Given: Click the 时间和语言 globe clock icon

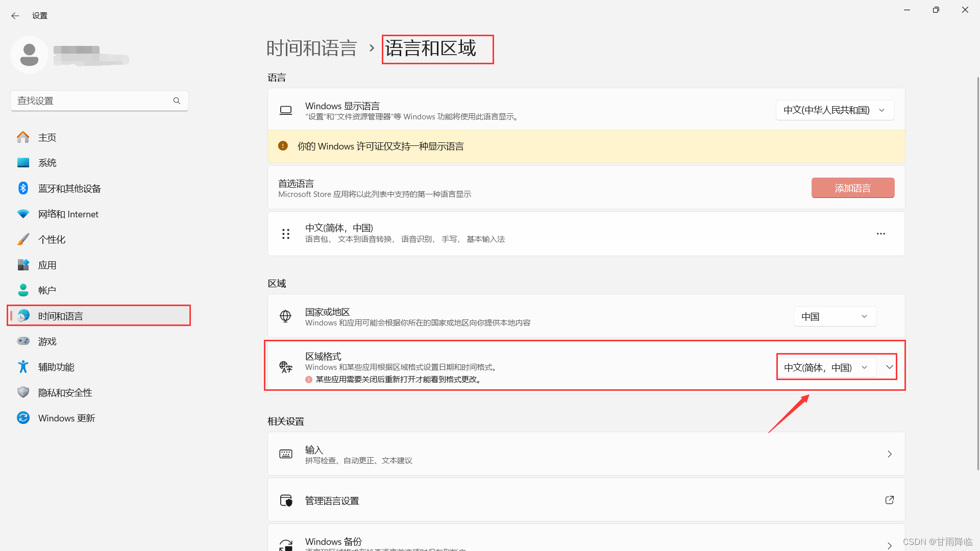Looking at the screenshot, I should coord(23,316).
